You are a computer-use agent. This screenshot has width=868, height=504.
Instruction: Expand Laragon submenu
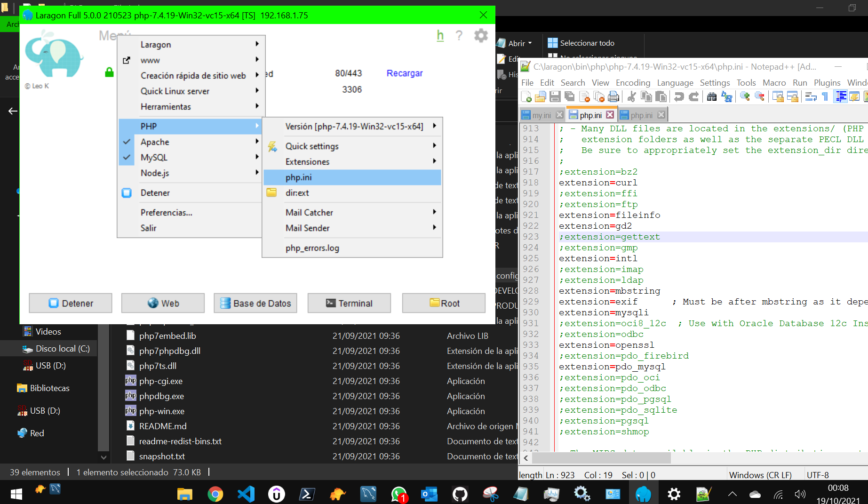pyautogui.click(x=192, y=44)
